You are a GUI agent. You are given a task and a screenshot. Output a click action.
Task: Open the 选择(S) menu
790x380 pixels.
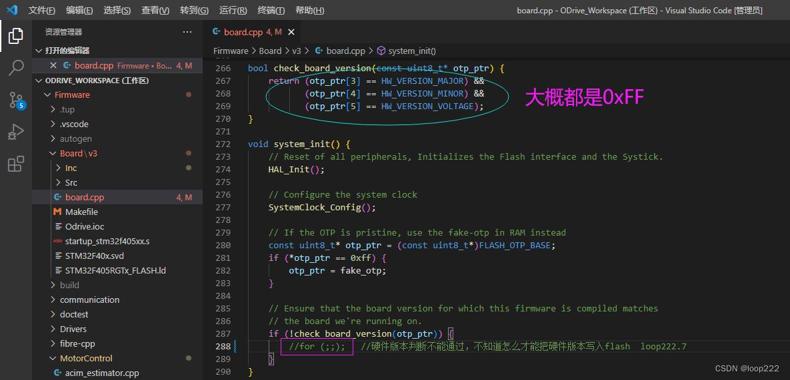(x=117, y=10)
